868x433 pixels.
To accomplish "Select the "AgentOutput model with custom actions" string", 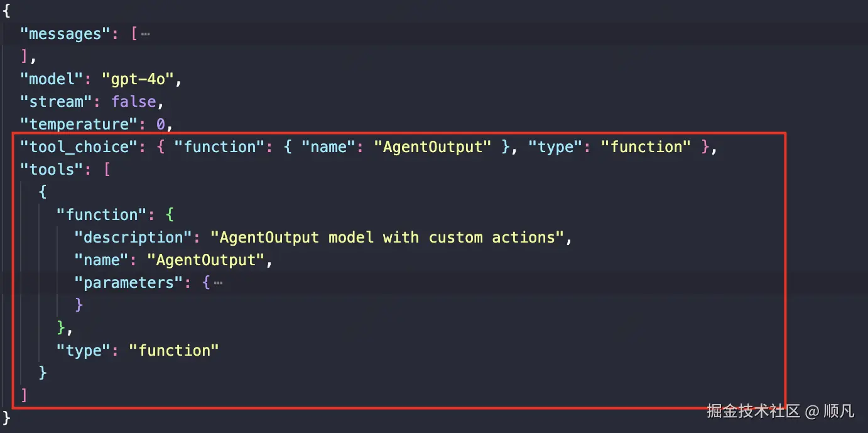I will [388, 238].
